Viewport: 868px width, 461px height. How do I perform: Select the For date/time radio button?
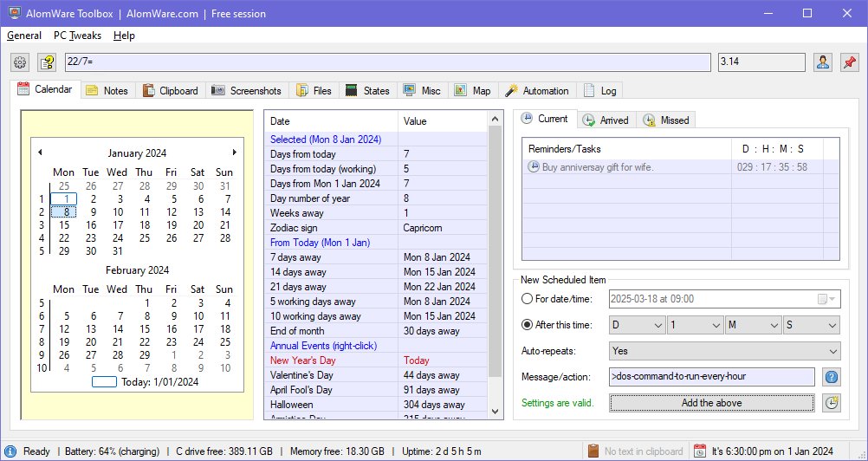coord(527,299)
